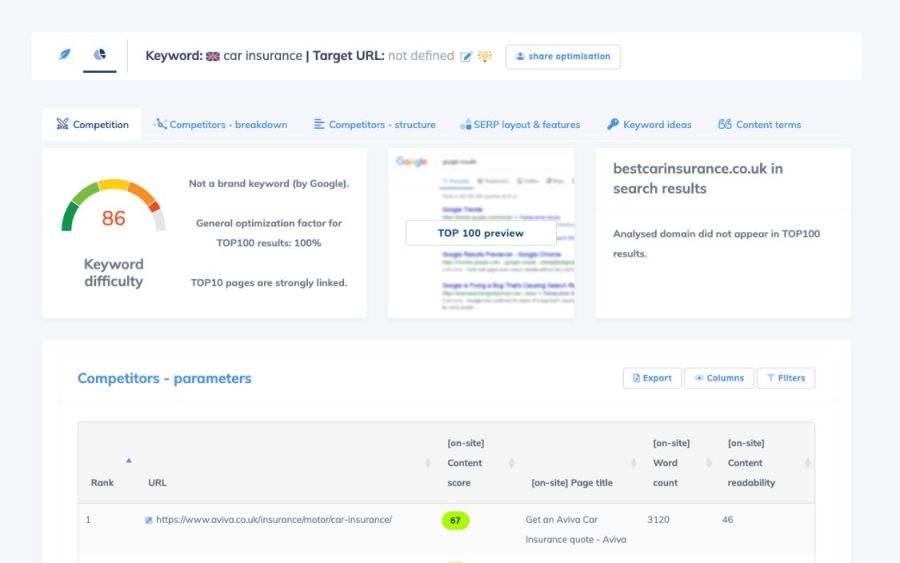Go to SERP layout & features tab
The height and width of the screenshot is (563, 900).
pos(520,125)
